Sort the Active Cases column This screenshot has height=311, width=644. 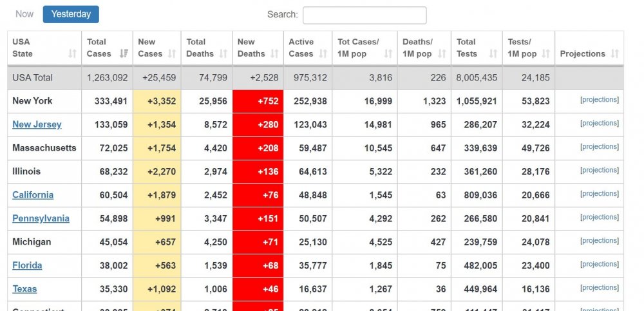tap(323, 54)
